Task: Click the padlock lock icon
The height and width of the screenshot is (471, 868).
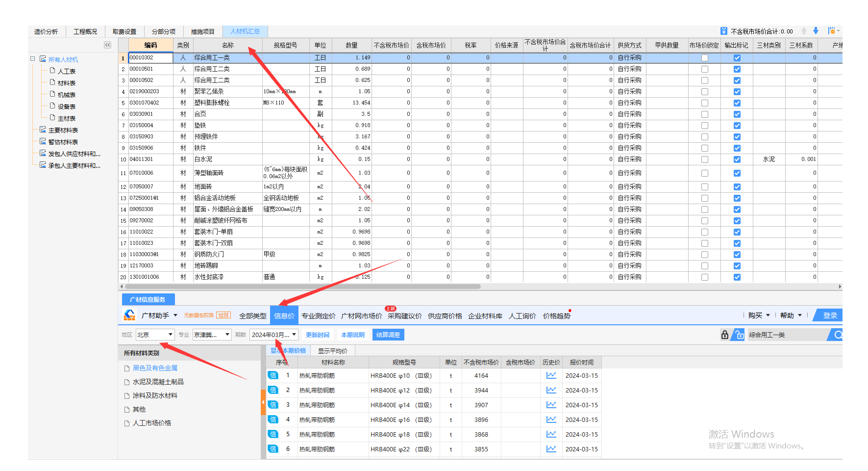Action: coord(725,335)
